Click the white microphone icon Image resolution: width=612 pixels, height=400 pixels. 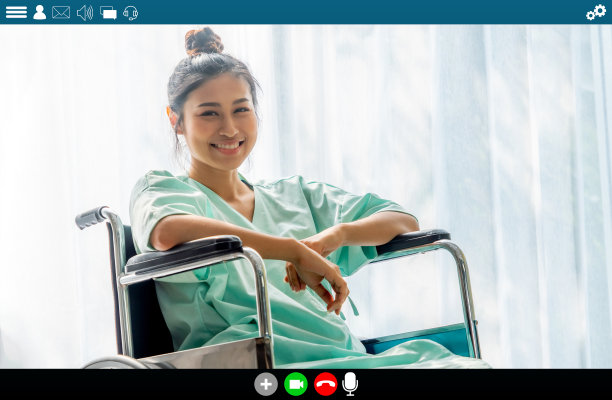coord(350,384)
